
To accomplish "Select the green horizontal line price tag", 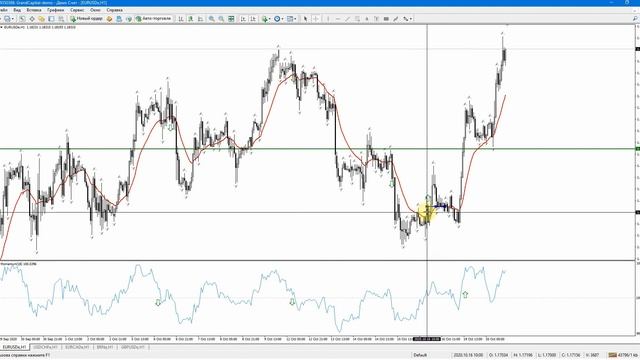I will 638,149.
